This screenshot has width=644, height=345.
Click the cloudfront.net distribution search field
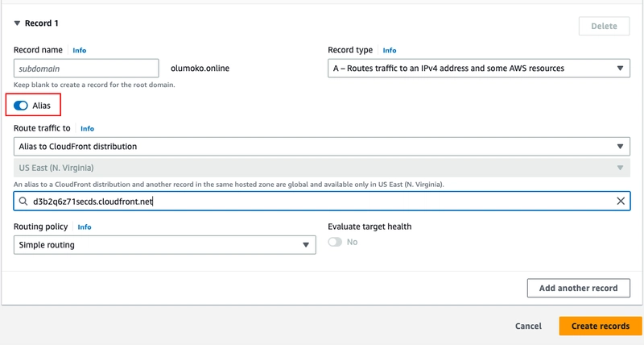[x=314, y=201]
